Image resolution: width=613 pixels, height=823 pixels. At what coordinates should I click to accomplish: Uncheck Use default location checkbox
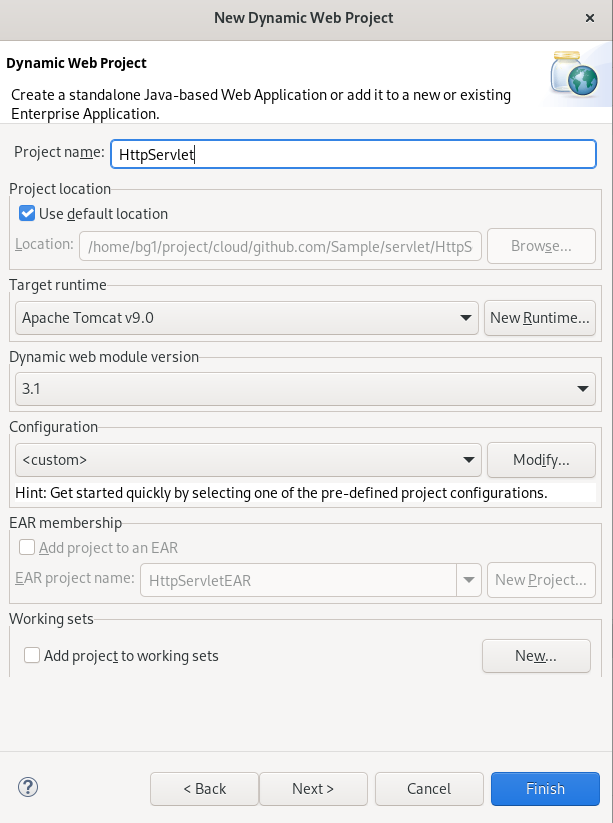pyautogui.click(x=27, y=214)
